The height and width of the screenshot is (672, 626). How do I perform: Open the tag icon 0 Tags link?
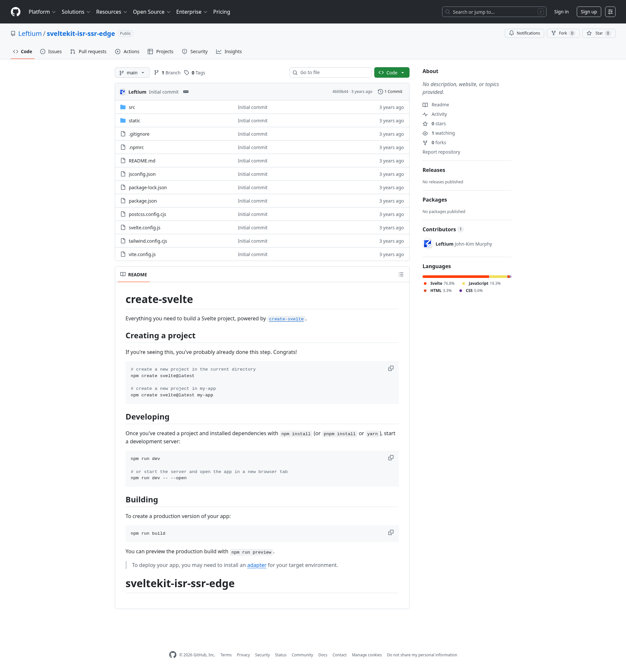coord(195,73)
